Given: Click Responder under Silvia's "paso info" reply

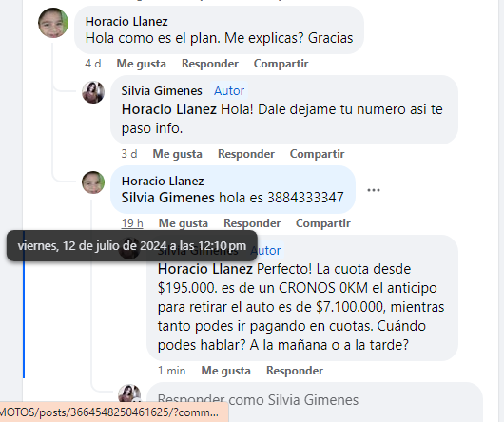Looking at the screenshot, I should 246,154.
